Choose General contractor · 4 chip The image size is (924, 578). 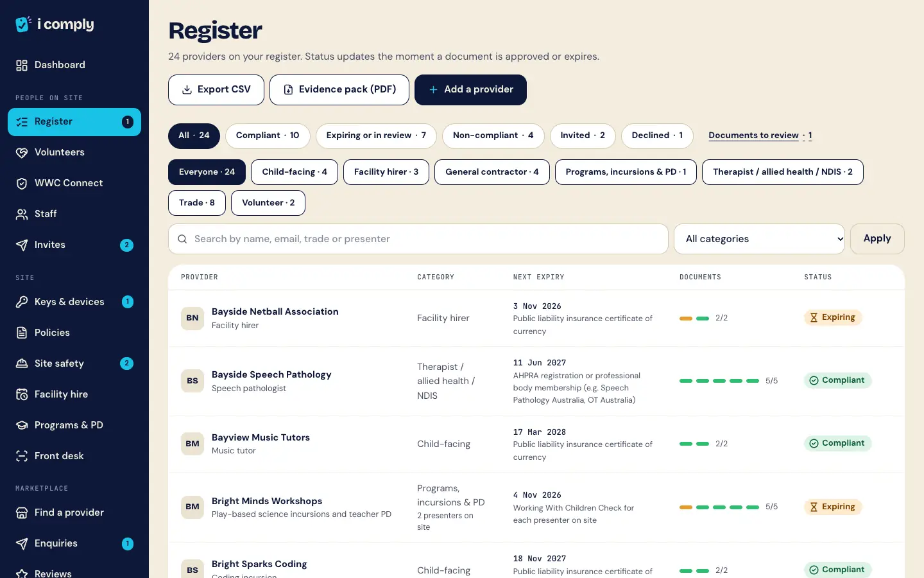pos(492,172)
